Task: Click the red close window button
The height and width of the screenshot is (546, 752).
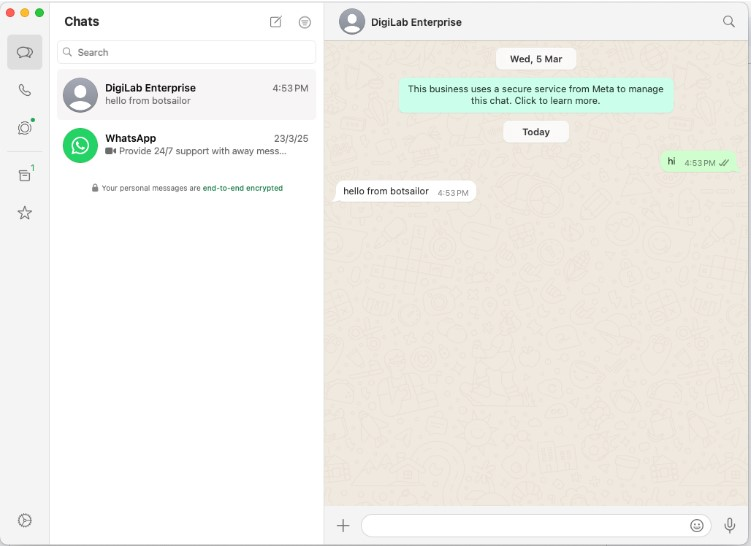Action: pyautogui.click(x=10, y=12)
